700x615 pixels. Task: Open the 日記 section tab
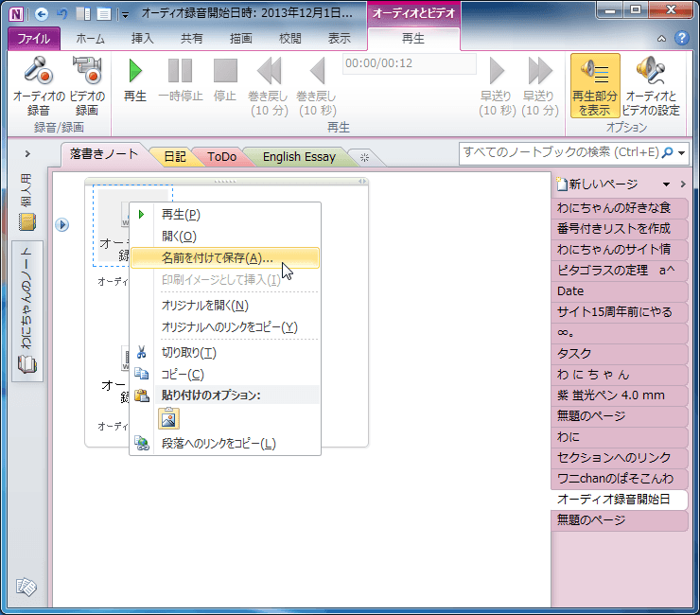click(x=175, y=157)
